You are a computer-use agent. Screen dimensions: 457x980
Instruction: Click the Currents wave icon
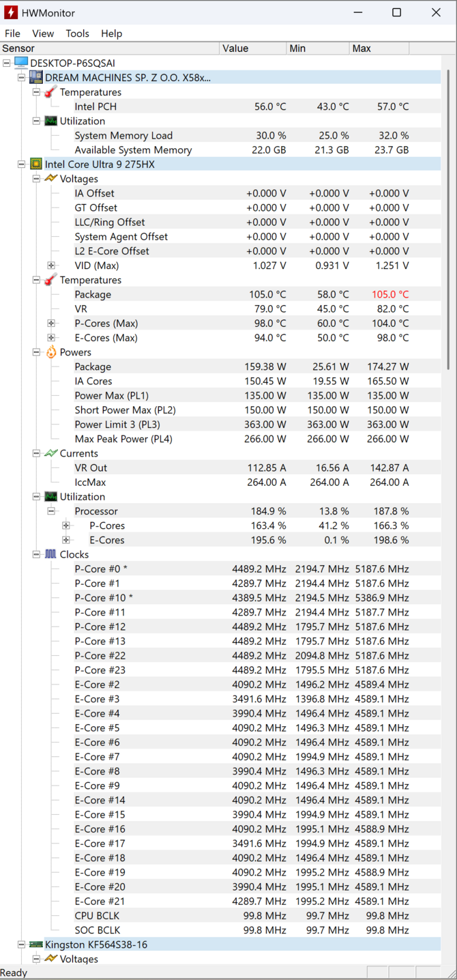[x=50, y=453]
